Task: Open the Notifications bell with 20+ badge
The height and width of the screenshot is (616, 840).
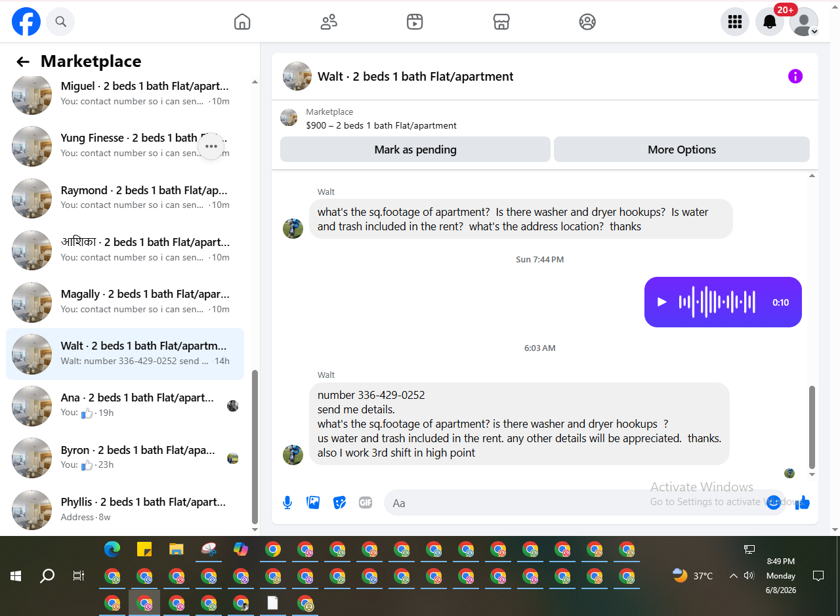Action: pos(770,22)
